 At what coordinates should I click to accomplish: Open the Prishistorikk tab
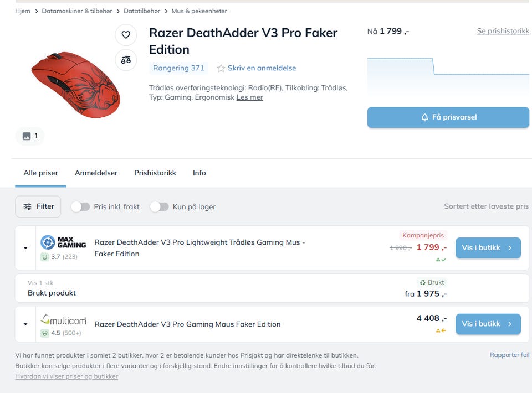[155, 173]
